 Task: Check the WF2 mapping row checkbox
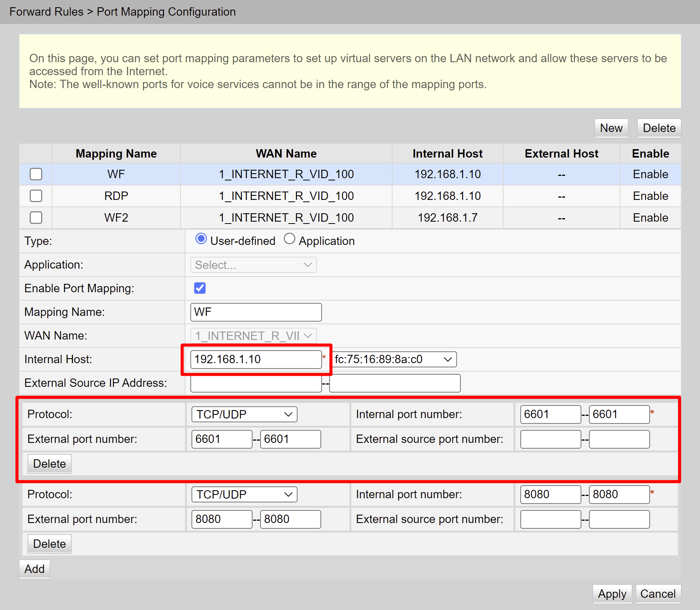(x=36, y=218)
